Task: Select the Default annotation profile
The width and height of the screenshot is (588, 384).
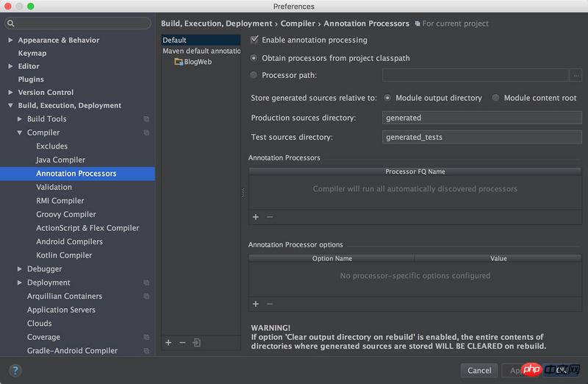Action: click(x=201, y=40)
